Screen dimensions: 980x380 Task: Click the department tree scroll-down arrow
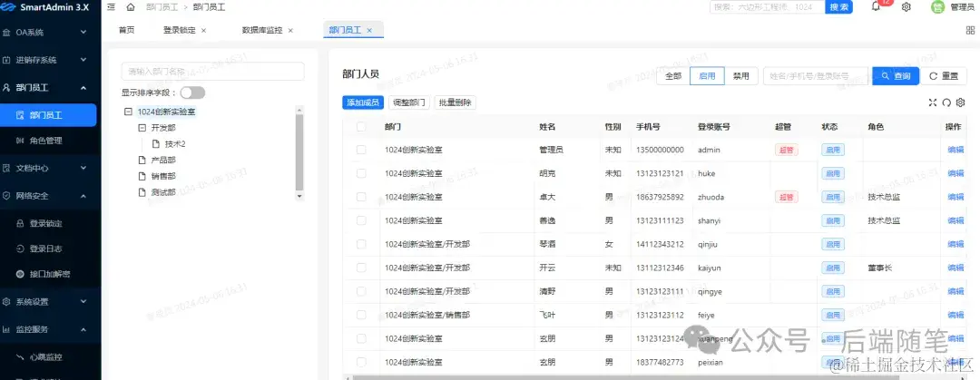click(x=299, y=196)
